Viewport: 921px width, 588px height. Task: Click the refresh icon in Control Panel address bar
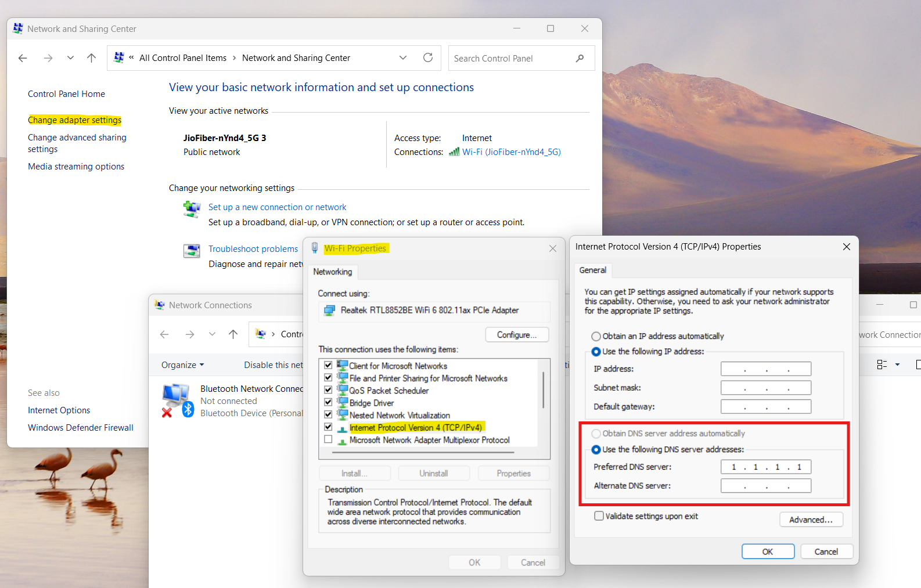click(x=428, y=57)
